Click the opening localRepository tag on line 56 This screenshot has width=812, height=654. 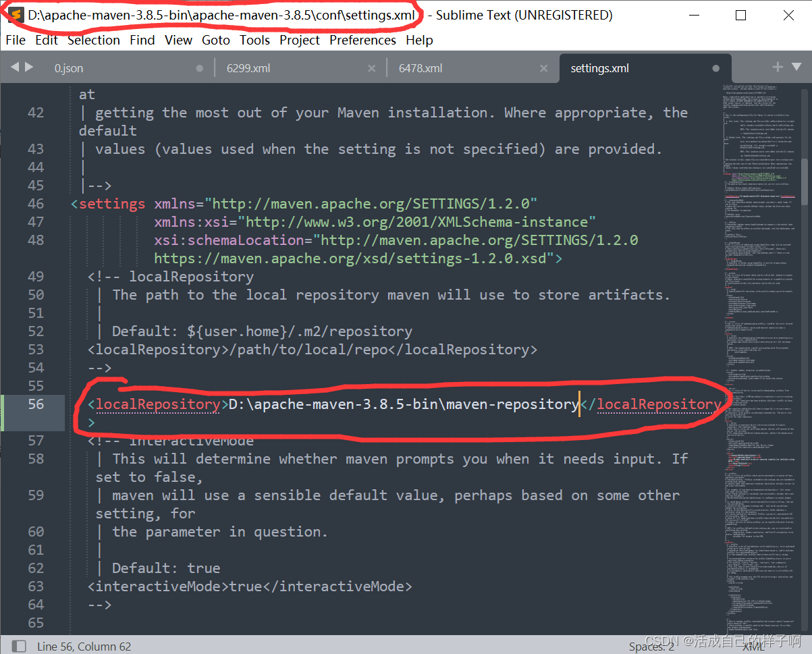pyautogui.click(x=158, y=404)
